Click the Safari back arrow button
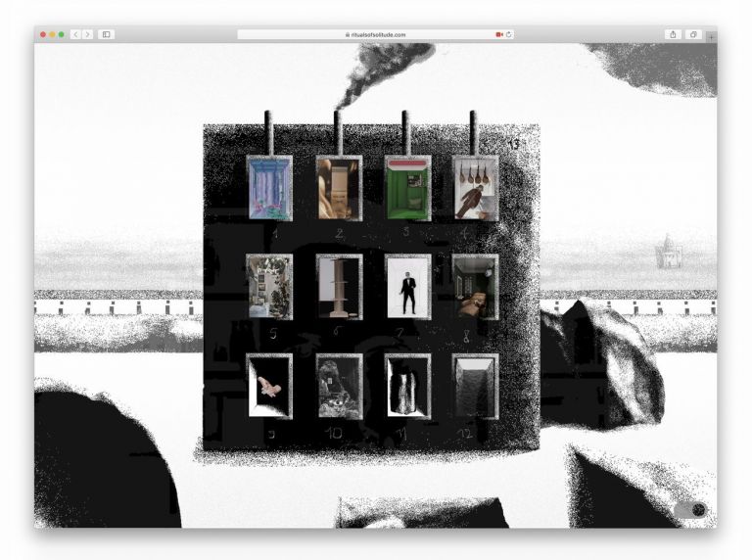Image resolution: width=752 pixels, height=560 pixels. click(x=75, y=34)
